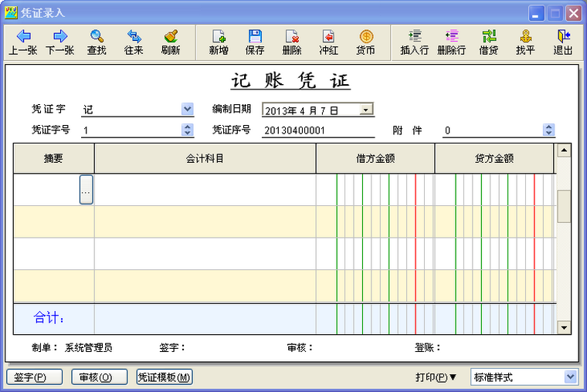Delete the voucher with 删除
Viewport: 587px width, 392px height.
pyautogui.click(x=292, y=42)
